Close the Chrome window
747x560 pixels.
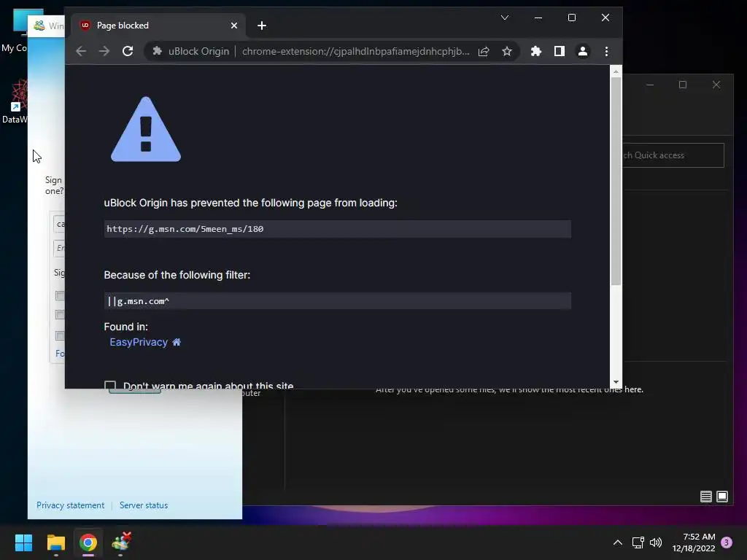605,17
